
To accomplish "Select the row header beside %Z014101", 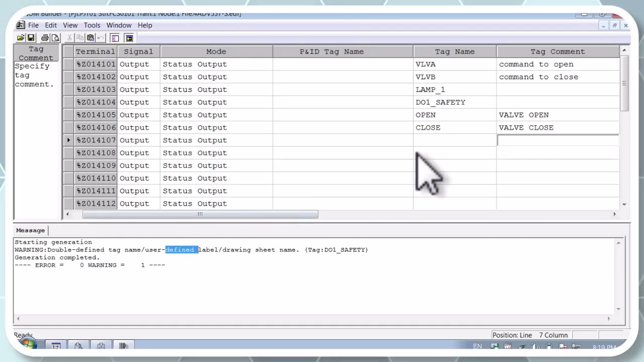I will 68,64.
